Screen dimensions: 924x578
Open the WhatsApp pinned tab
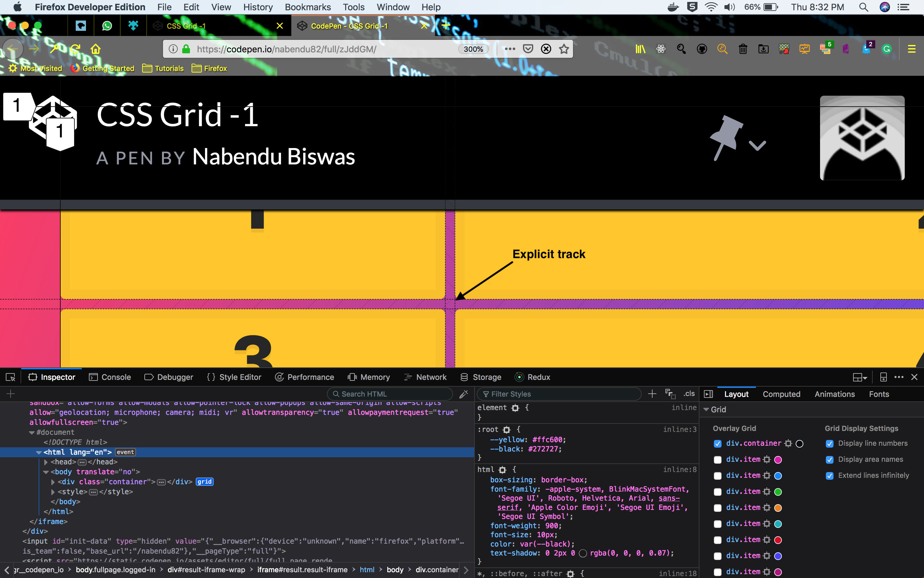tap(107, 26)
